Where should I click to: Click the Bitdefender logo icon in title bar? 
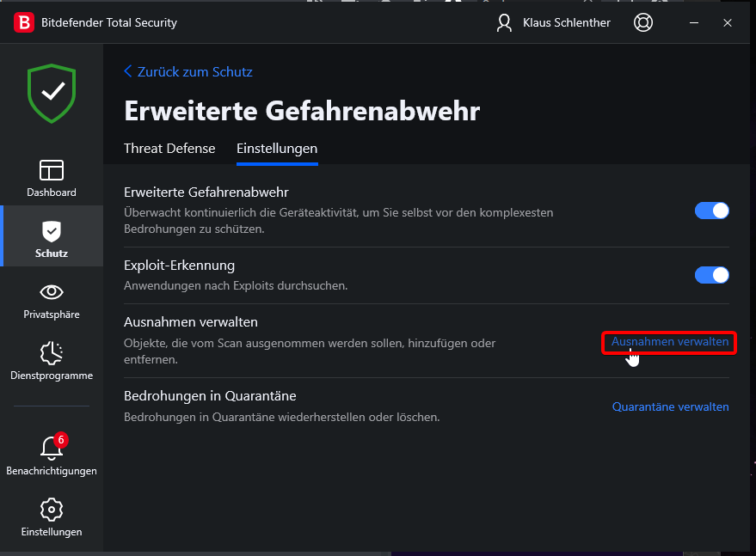tap(24, 23)
